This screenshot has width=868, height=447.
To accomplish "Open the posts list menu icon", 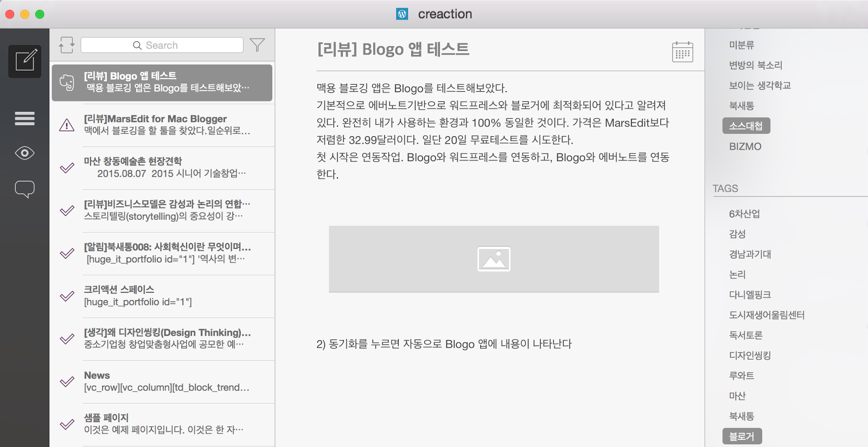I will (x=25, y=118).
